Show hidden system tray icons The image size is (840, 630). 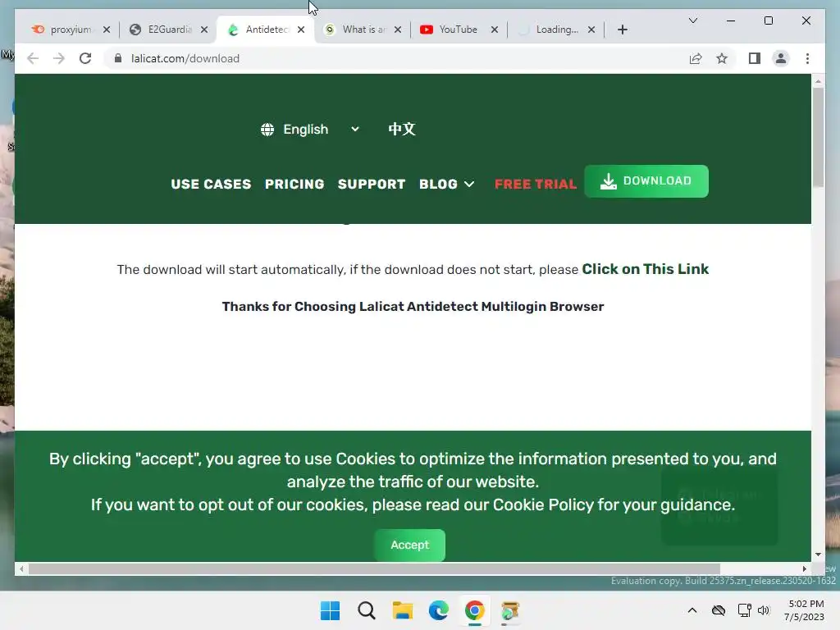point(692,610)
